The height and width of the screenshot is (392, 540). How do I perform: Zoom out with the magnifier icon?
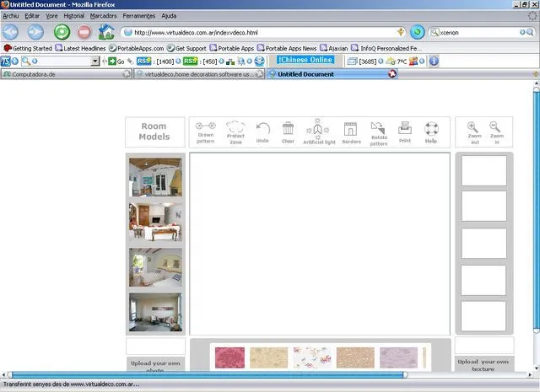point(474,133)
